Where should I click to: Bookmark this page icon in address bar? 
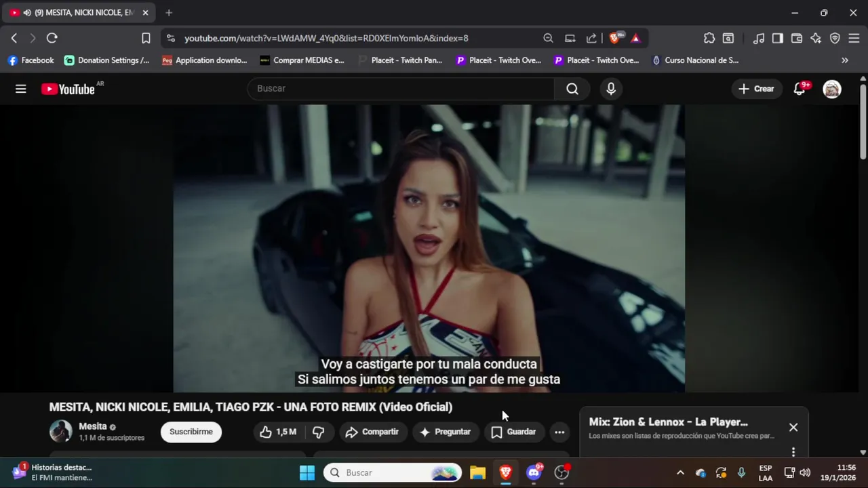click(x=146, y=38)
